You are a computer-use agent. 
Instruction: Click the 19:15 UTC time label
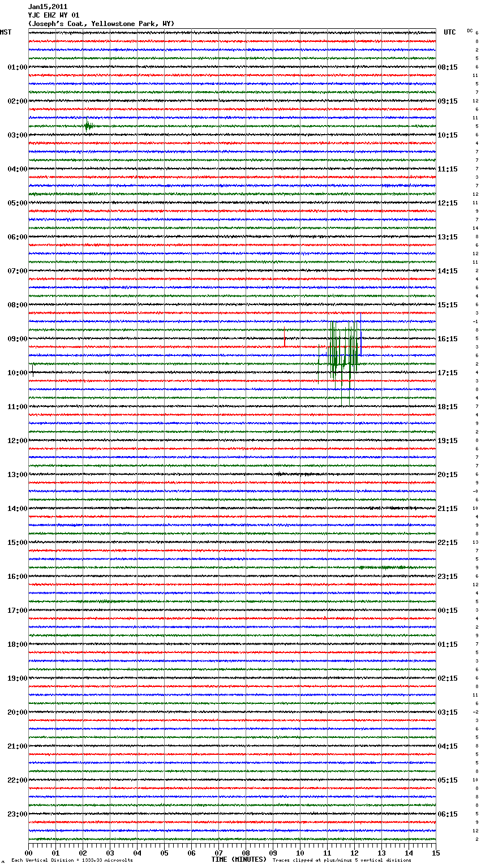[448, 441]
